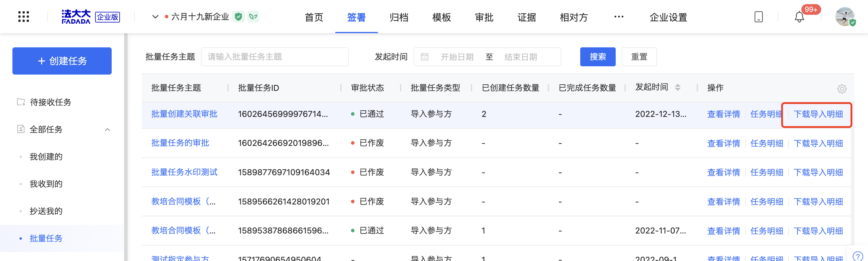Go to 相对方 tab
868x261 pixels.
coord(573,17)
